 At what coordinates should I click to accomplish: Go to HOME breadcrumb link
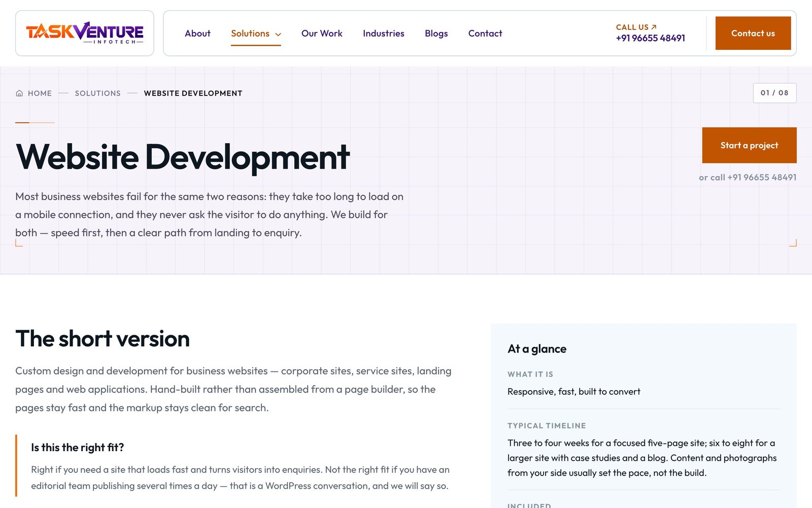(x=40, y=93)
